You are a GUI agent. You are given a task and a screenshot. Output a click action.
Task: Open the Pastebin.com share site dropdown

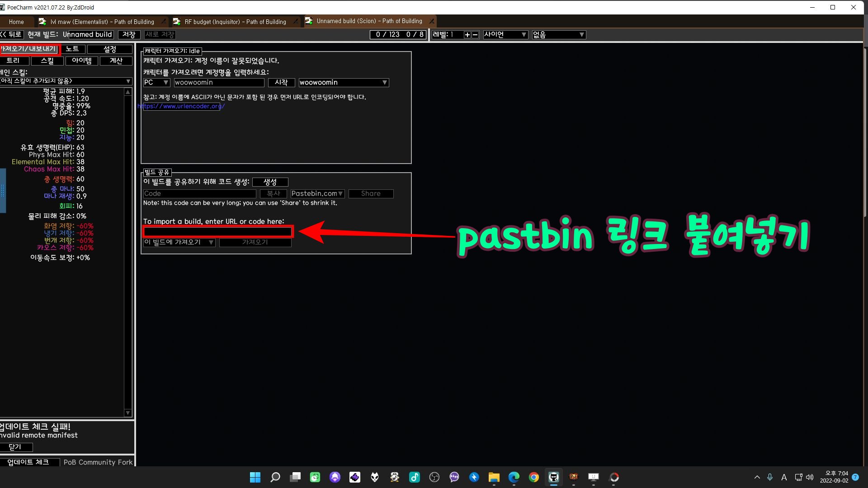click(x=317, y=194)
